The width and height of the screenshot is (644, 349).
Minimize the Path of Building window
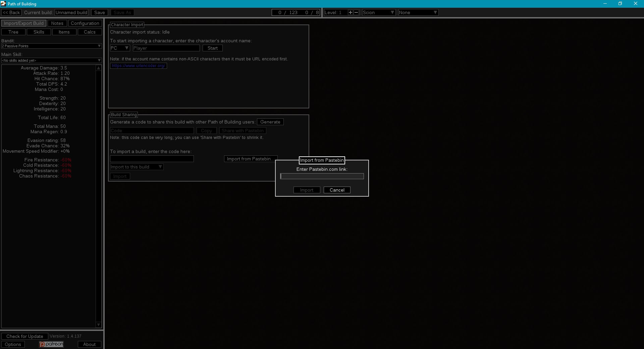(x=605, y=4)
